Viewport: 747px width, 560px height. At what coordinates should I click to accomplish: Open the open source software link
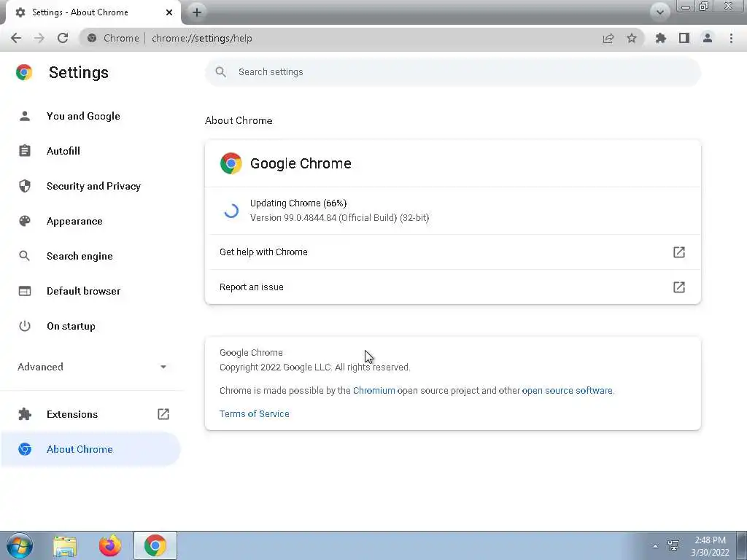pyautogui.click(x=568, y=391)
